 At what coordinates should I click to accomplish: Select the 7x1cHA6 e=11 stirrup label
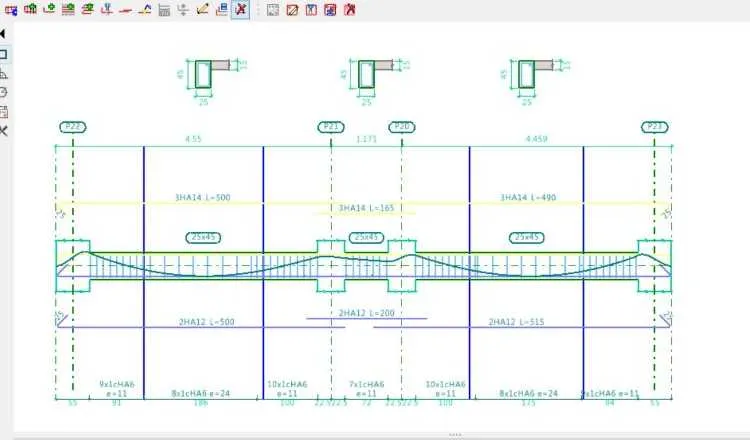coord(366,388)
